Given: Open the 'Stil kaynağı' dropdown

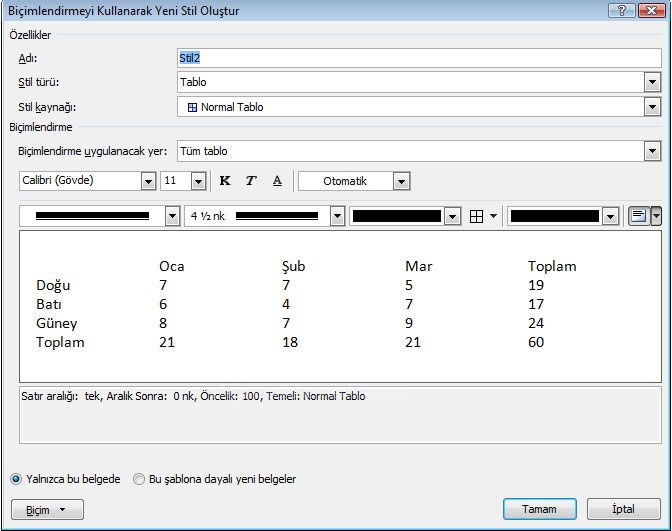Looking at the screenshot, I should pos(652,107).
